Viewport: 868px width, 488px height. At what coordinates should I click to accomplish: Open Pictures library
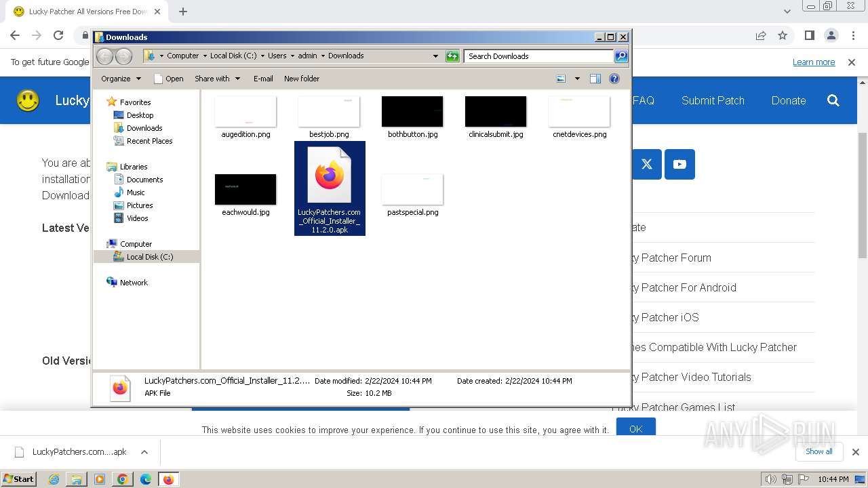pos(140,205)
